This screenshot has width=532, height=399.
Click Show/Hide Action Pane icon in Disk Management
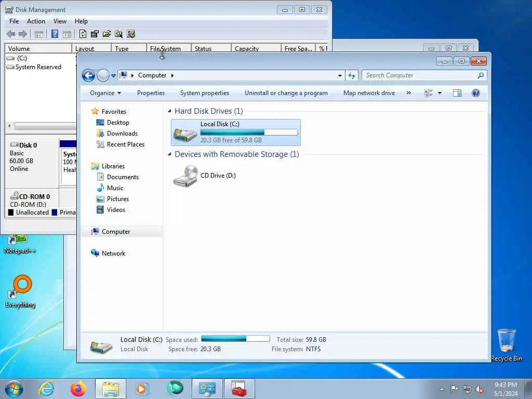(x=67, y=34)
